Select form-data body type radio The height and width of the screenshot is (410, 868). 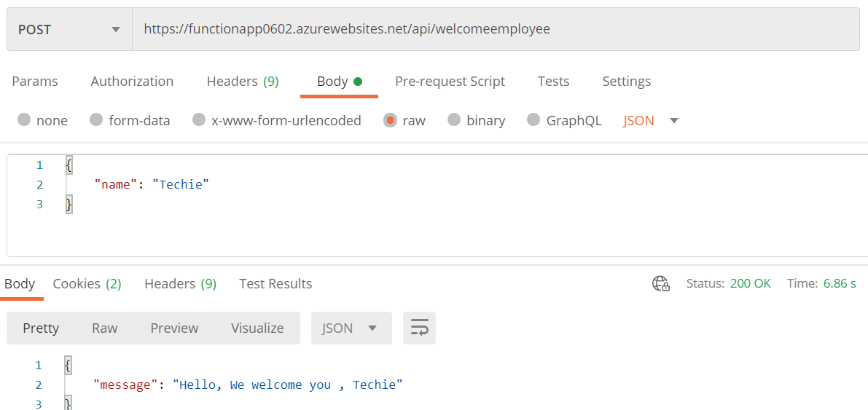click(x=96, y=120)
